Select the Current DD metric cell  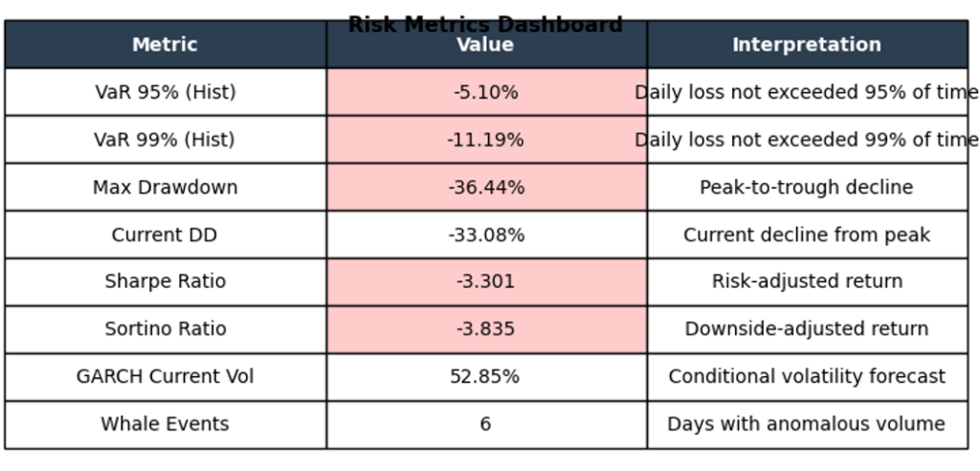tap(165, 235)
